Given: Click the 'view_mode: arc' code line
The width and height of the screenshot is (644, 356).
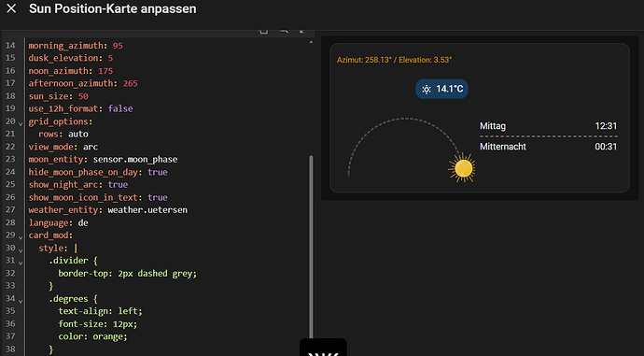Looking at the screenshot, I should point(63,147).
